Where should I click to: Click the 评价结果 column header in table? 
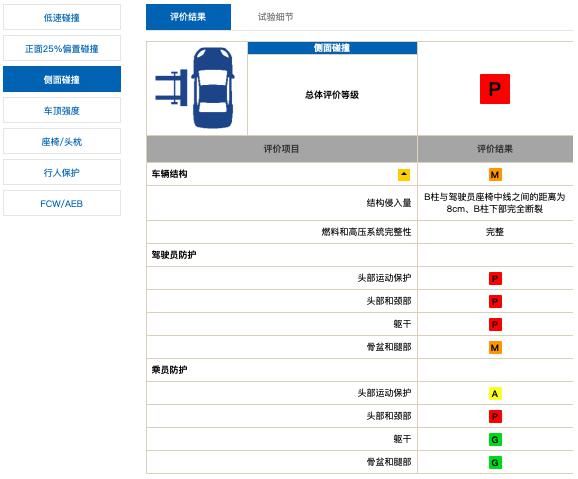pyautogui.click(x=495, y=149)
